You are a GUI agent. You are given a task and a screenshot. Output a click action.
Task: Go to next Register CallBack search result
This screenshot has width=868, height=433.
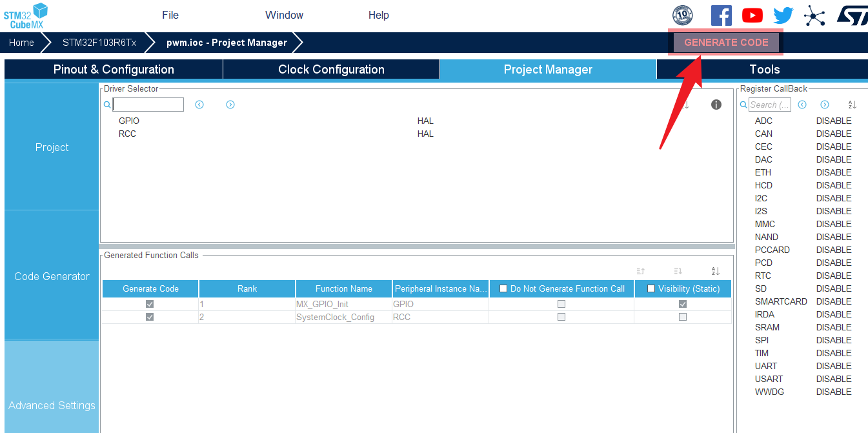(825, 105)
